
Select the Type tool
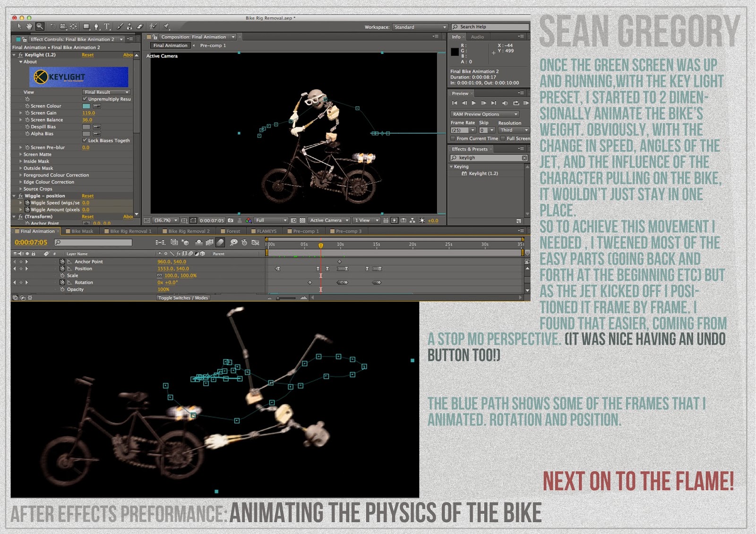107,27
